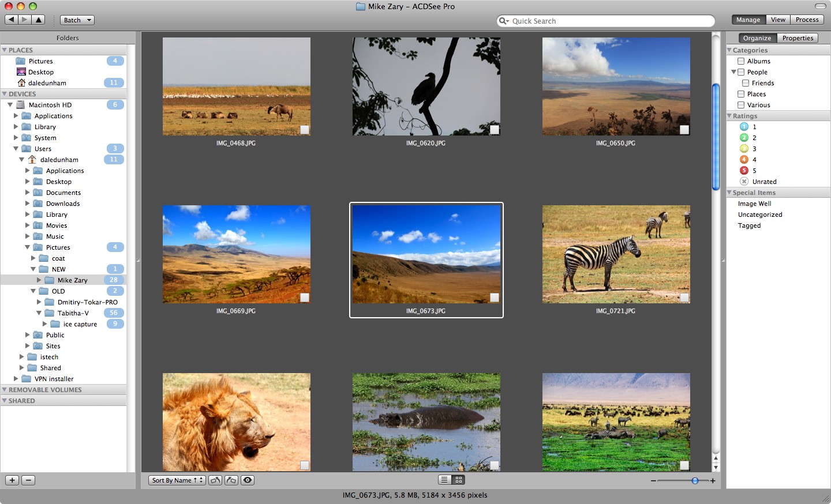Select the rotate counterclockwise icon

215,480
